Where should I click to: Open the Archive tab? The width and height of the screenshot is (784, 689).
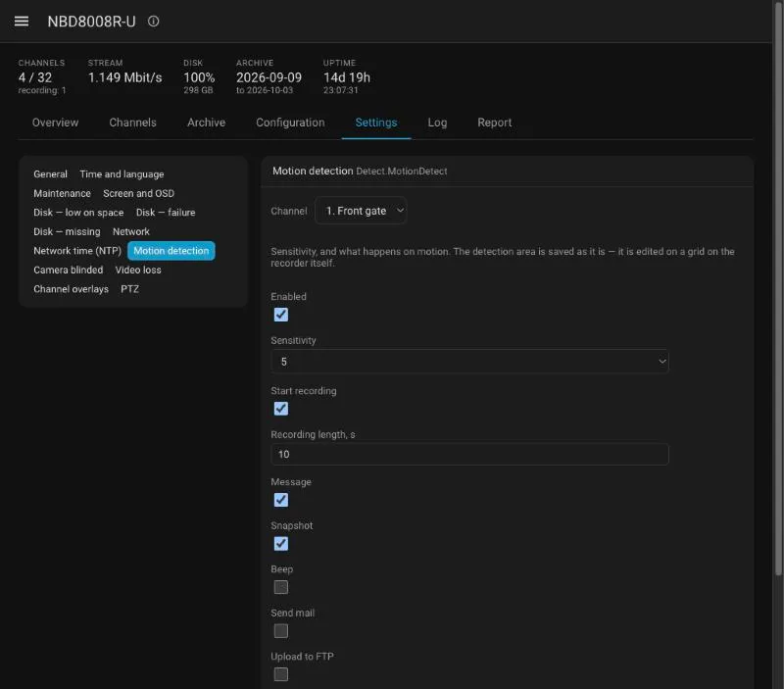click(206, 123)
